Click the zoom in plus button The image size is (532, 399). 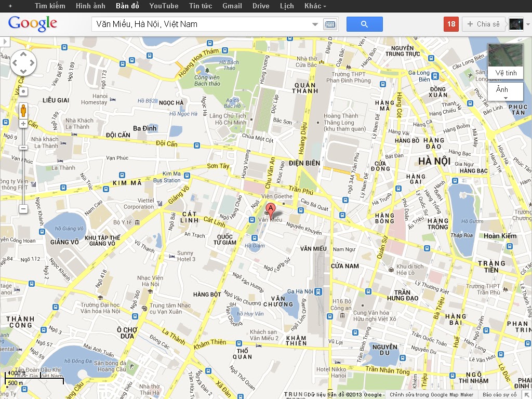(x=23, y=124)
